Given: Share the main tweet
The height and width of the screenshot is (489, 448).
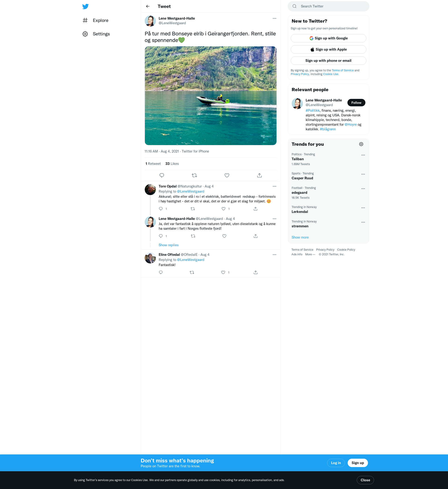Looking at the screenshot, I should coord(259,175).
